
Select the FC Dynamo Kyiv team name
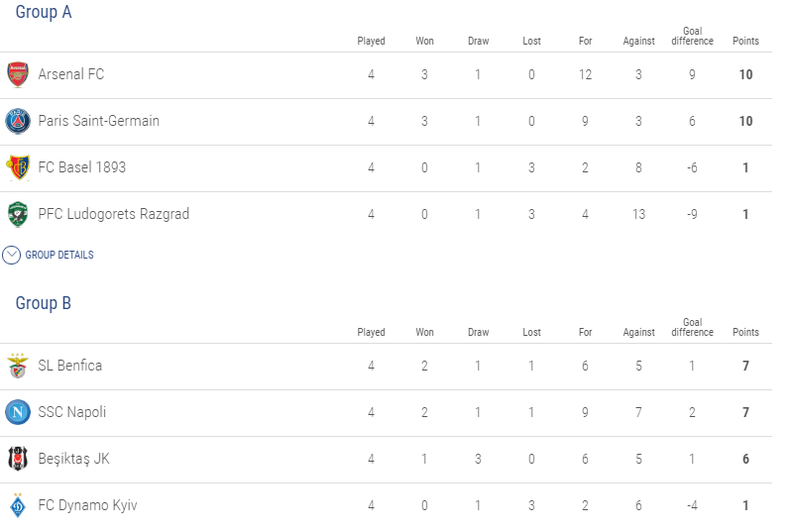click(87, 505)
